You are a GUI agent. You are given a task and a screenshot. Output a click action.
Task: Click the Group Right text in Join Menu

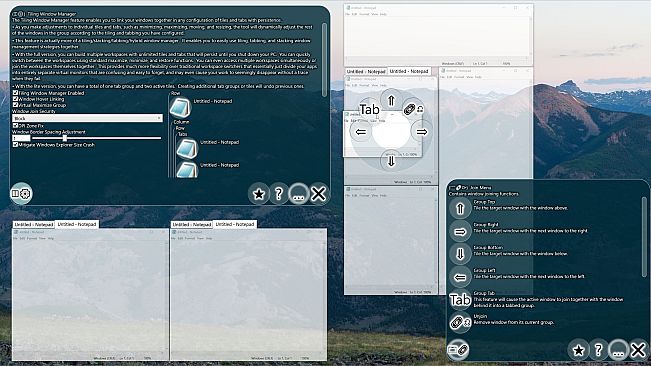pyautogui.click(x=486, y=224)
